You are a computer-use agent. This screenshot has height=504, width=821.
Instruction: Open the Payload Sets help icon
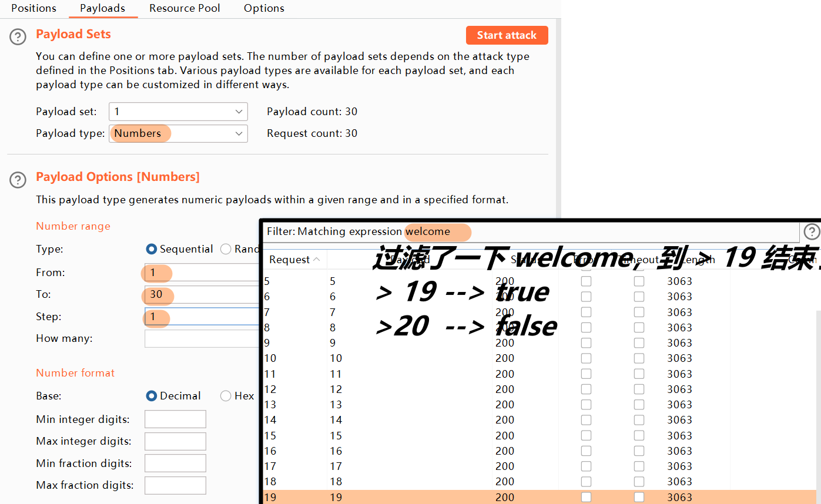pyautogui.click(x=18, y=37)
